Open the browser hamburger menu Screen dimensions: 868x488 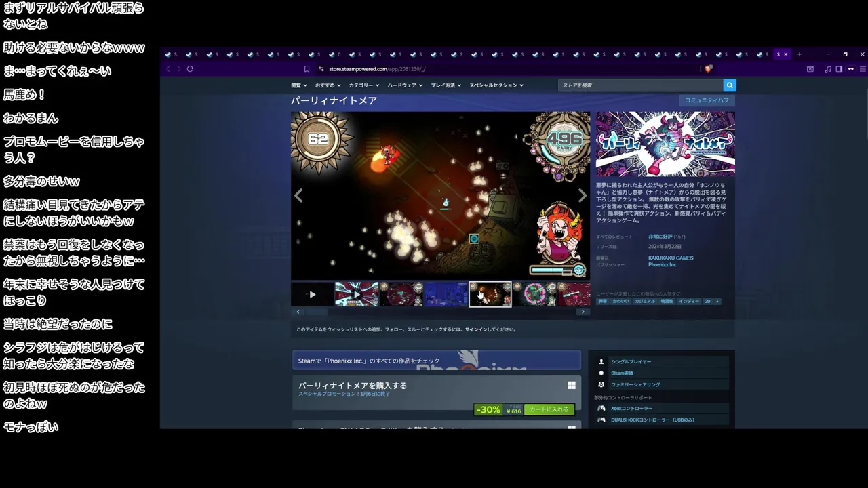coord(863,68)
